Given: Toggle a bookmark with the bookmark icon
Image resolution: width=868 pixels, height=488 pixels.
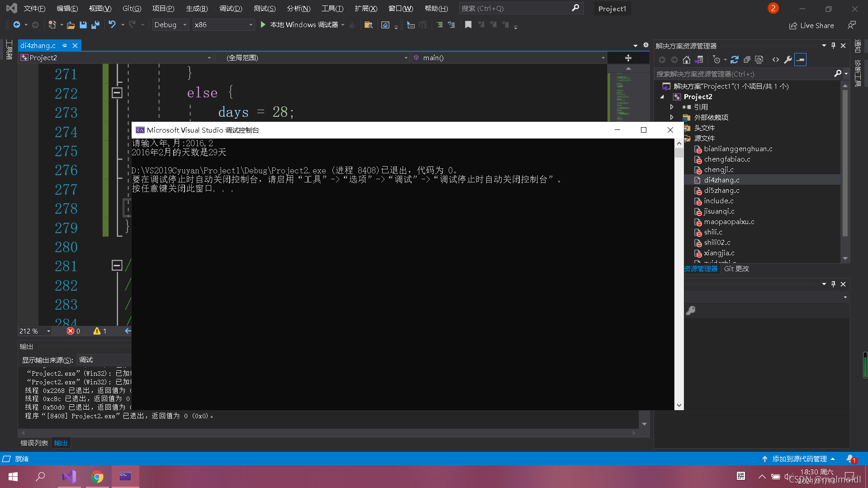Looking at the screenshot, I should pyautogui.click(x=468, y=25).
